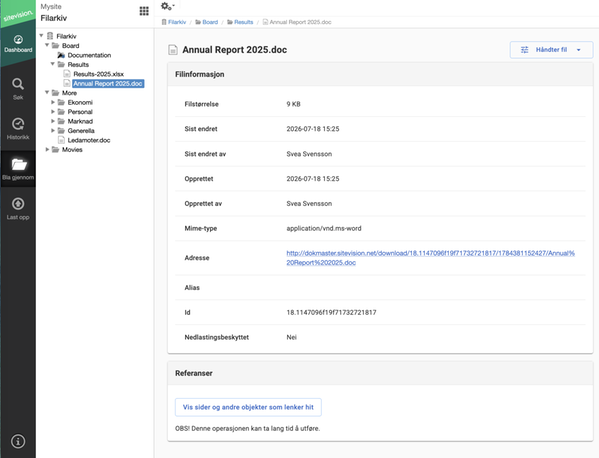Collapse the More folder node
This screenshot has height=458, width=599.
coord(47,92)
